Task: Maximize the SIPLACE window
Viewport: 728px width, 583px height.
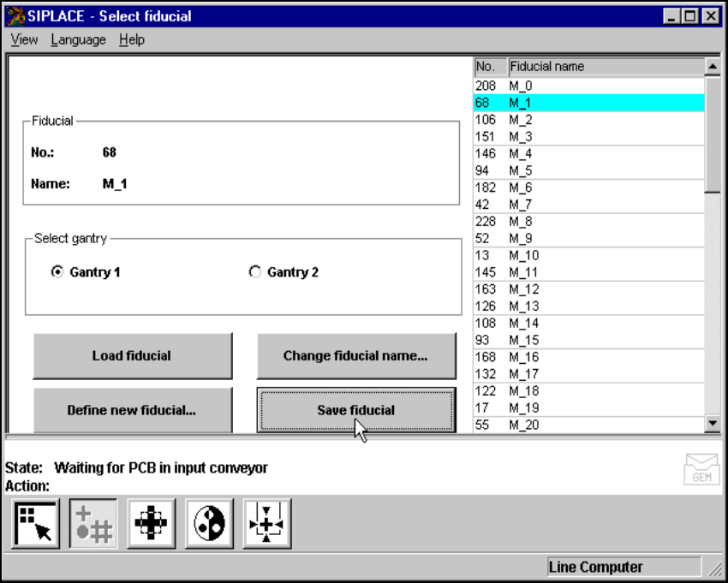Action: pos(690,17)
